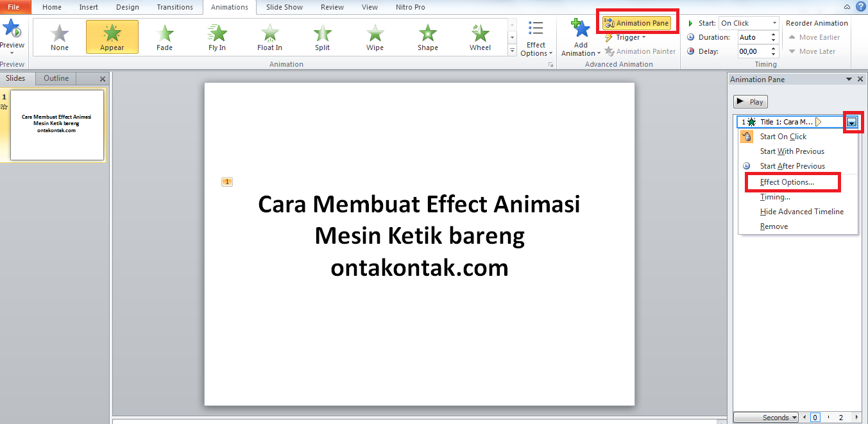Close the Slides/Outline pane
Screen dimensions: 868x424
103,79
